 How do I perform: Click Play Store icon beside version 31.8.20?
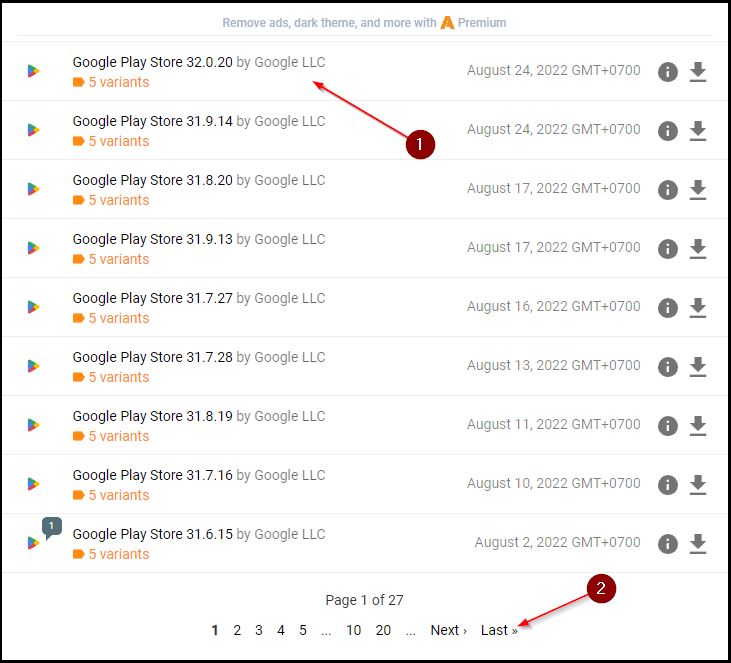[33, 189]
